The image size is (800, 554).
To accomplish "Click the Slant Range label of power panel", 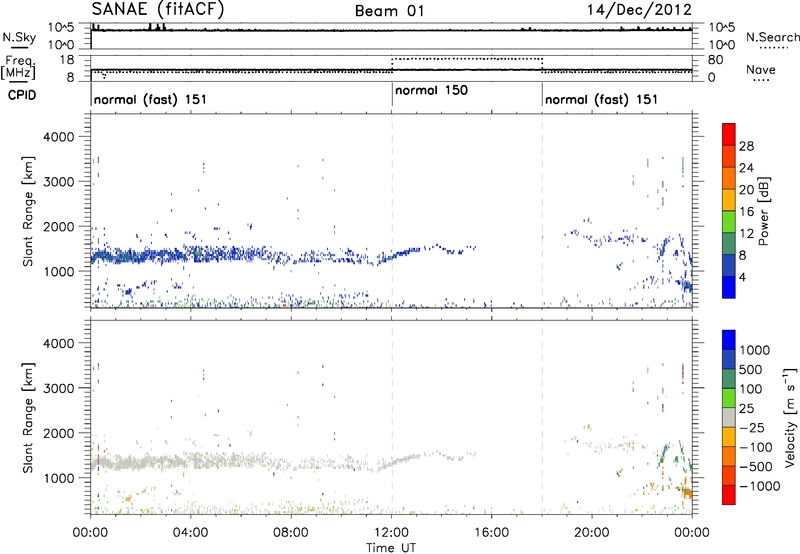I will pos(29,211).
